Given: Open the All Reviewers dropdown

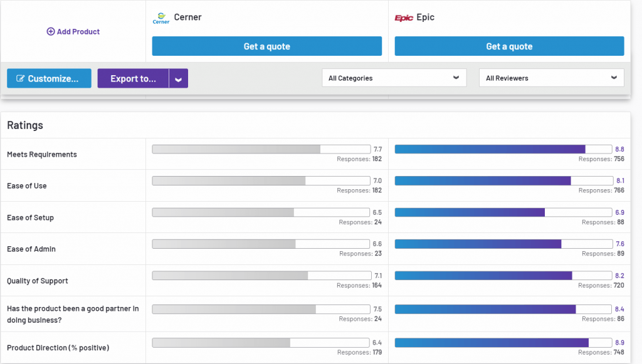Looking at the screenshot, I should pos(551,78).
